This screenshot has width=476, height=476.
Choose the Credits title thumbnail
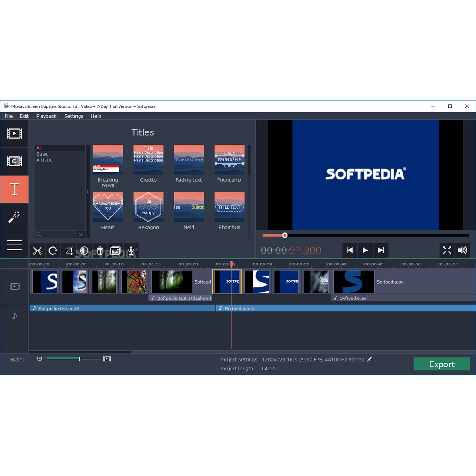148,159
